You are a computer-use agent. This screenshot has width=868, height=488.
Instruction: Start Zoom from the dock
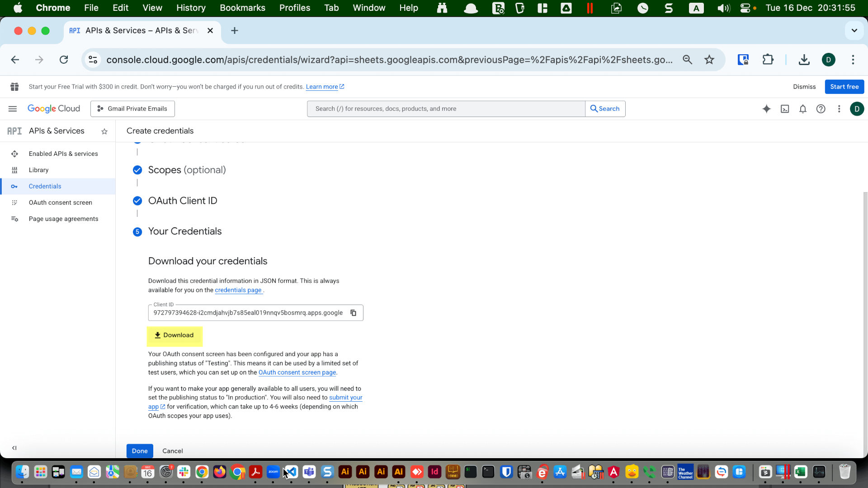[x=273, y=472]
